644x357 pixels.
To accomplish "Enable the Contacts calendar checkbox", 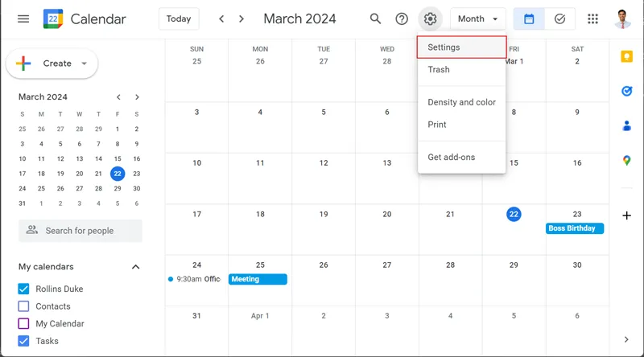I will [x=23, y=306].
